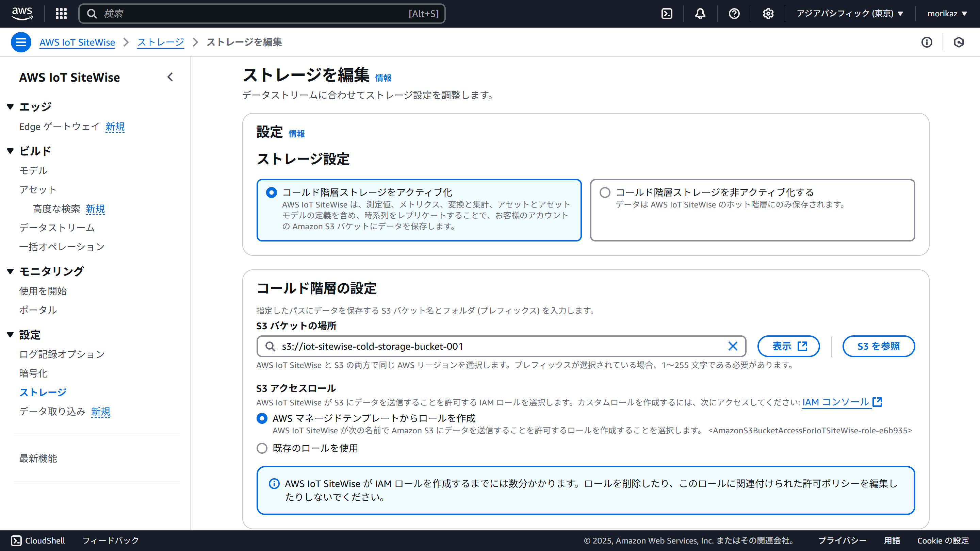Launch CloudShell from the top bar icon
The height and width of the screenshot is (551, 980).
tap(667, 14)
